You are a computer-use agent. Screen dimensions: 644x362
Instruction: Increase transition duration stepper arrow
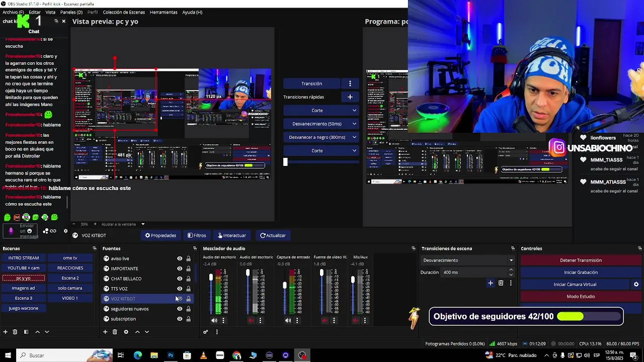(511, 270)
